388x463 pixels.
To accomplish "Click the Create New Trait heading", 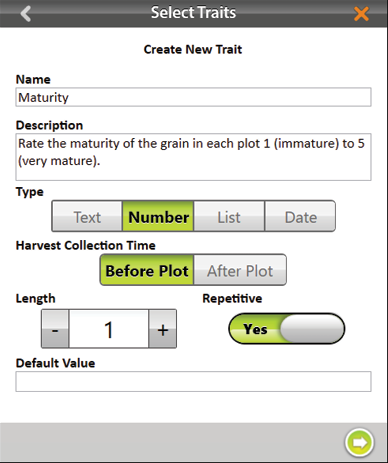I will tap(193, 49).
